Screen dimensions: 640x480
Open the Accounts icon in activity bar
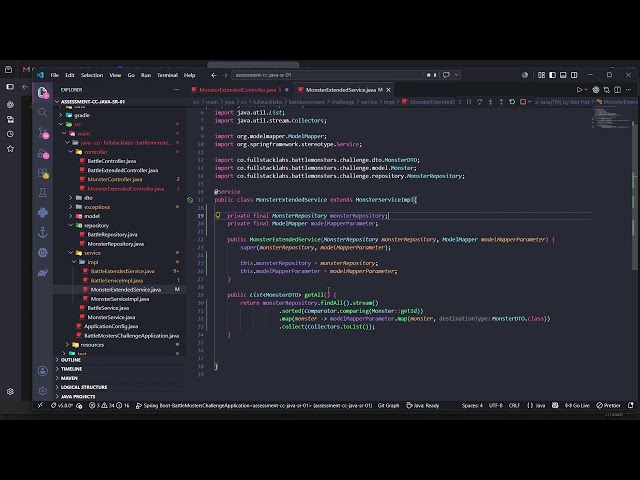[42, 371]
